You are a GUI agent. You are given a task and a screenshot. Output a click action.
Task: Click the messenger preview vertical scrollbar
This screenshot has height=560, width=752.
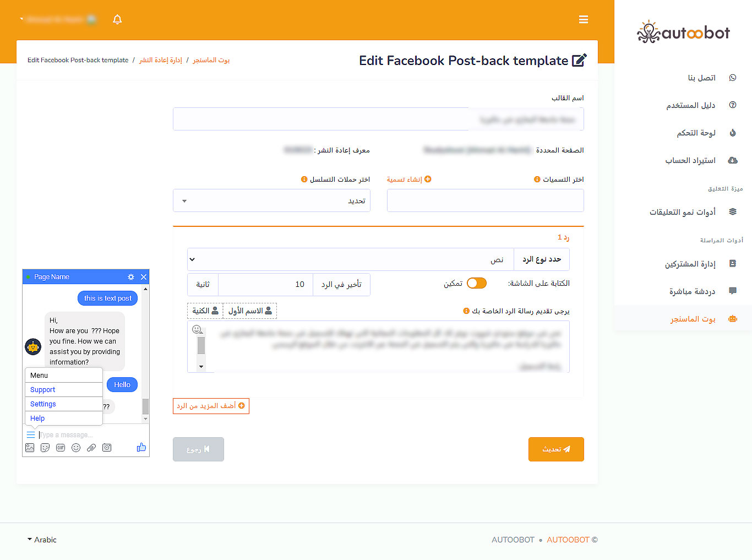[x=145, y=352]
